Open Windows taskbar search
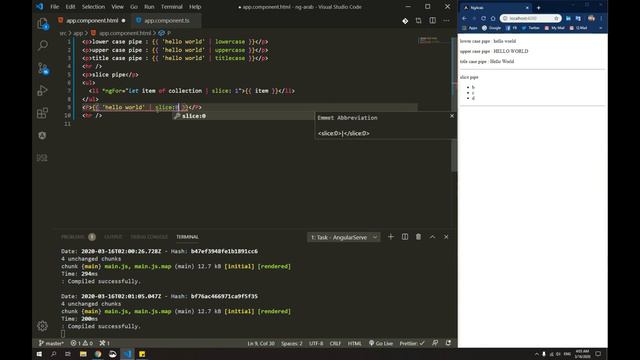 click(53, 354)
